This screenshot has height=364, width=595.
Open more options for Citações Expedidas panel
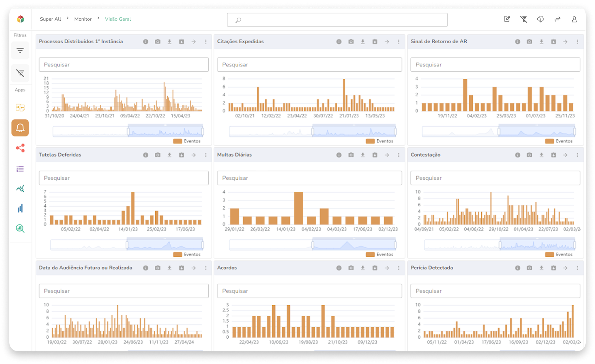[x=399, y=41]
